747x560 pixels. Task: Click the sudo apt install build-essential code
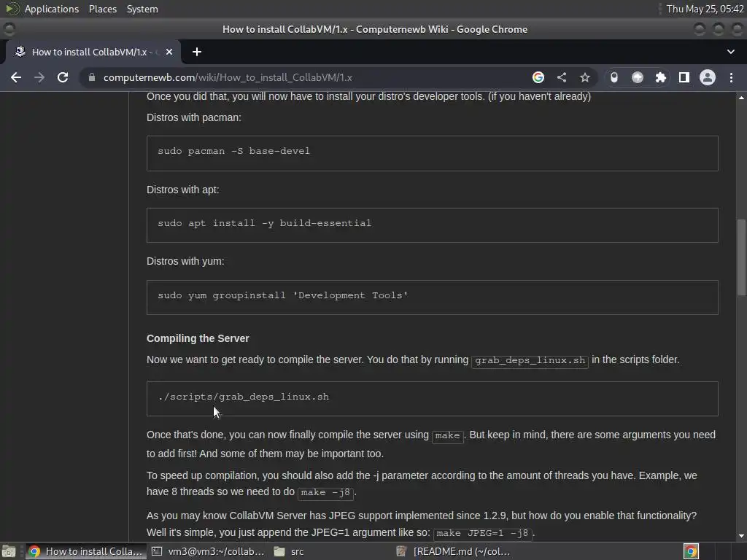pyautogui.click(x=264, y=223)
